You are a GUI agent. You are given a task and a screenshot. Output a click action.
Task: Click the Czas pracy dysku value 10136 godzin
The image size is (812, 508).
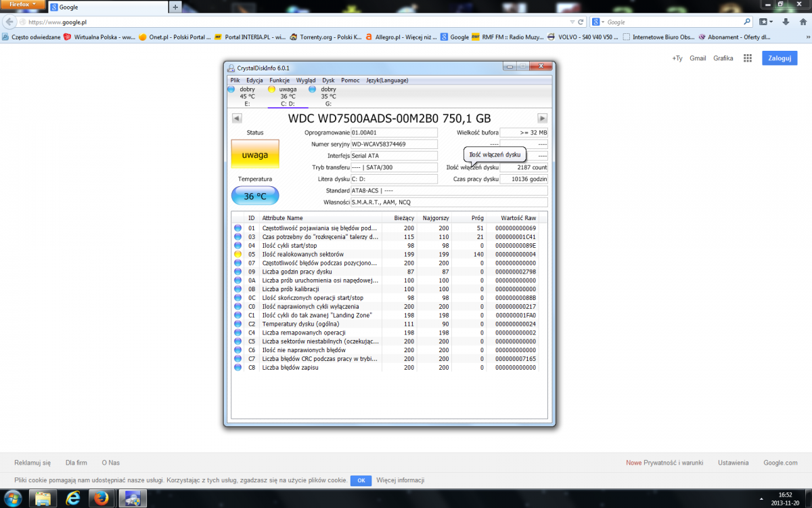(x=524, y=179)
